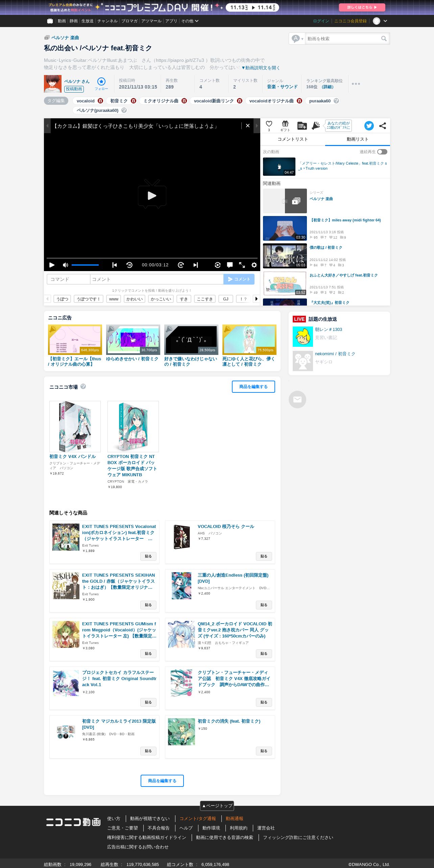The height and width of the screenshot is (868, 434).
Task: Open vocaloid tag dictionary icon
Action: pos(100,101)
